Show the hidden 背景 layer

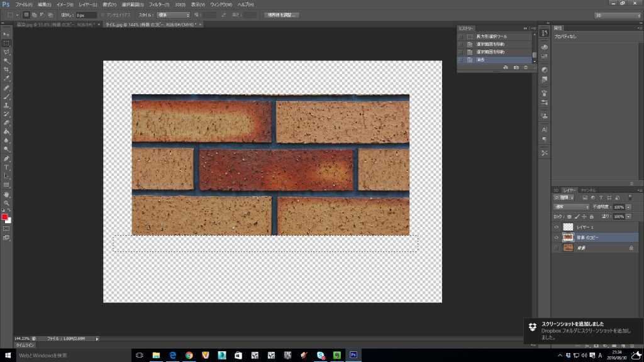tap(557, 248)
